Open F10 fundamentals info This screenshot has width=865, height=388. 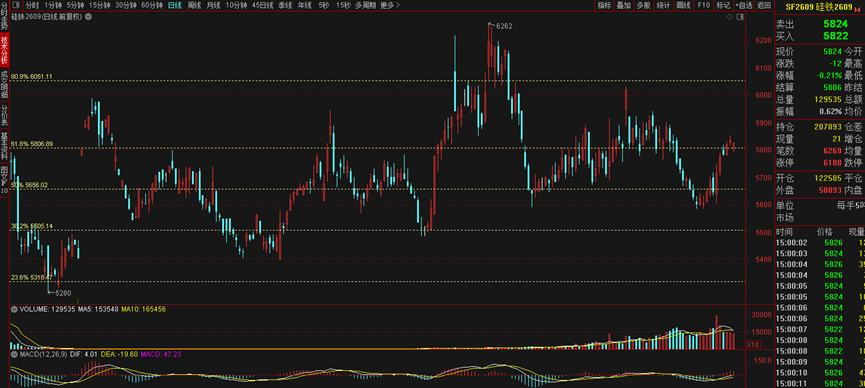[x=703, y=5]
